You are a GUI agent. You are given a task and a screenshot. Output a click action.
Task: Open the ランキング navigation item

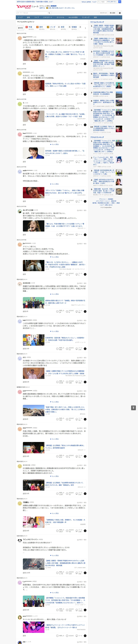click(86, 17)
